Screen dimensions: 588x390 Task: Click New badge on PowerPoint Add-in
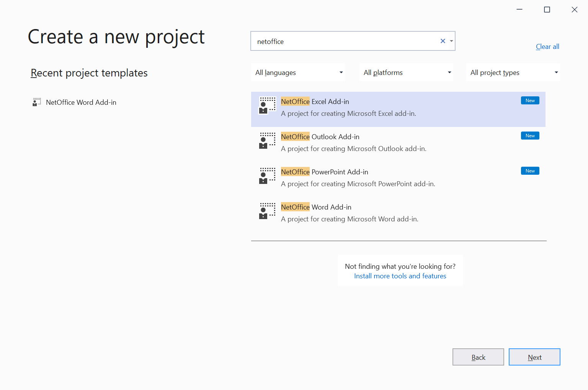click(530, 171)
